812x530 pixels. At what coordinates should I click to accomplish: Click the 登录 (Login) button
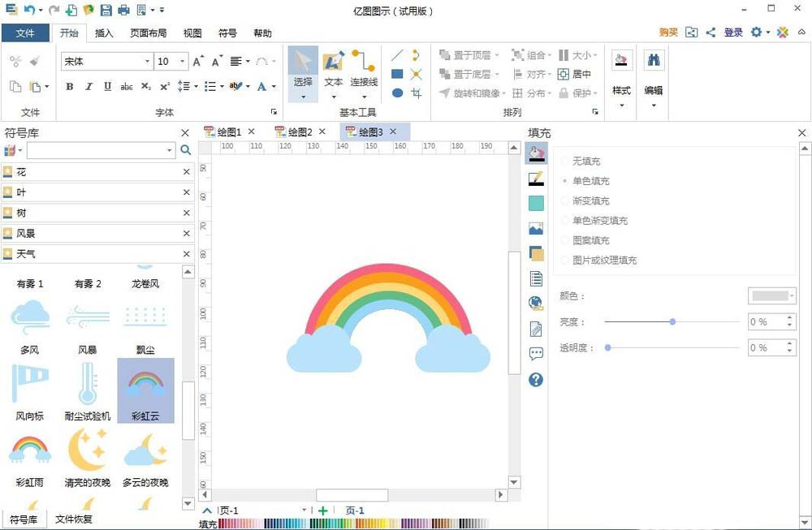733,32
